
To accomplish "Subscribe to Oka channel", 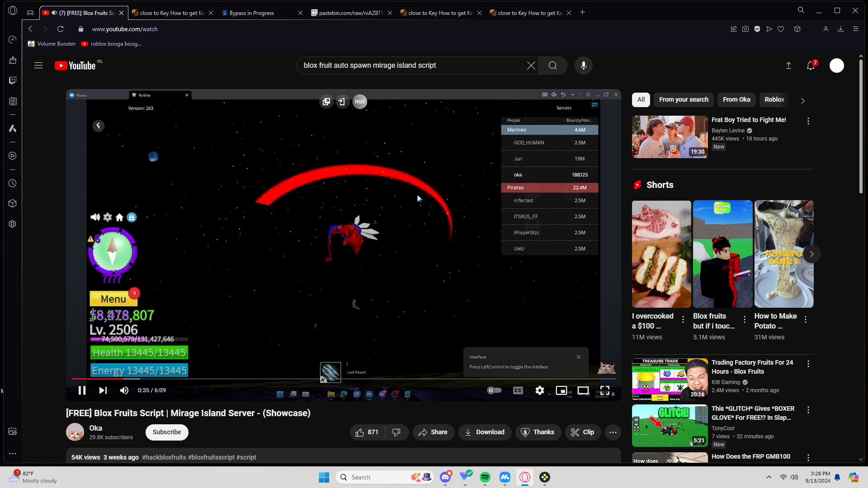I will [x=167, y=432].
